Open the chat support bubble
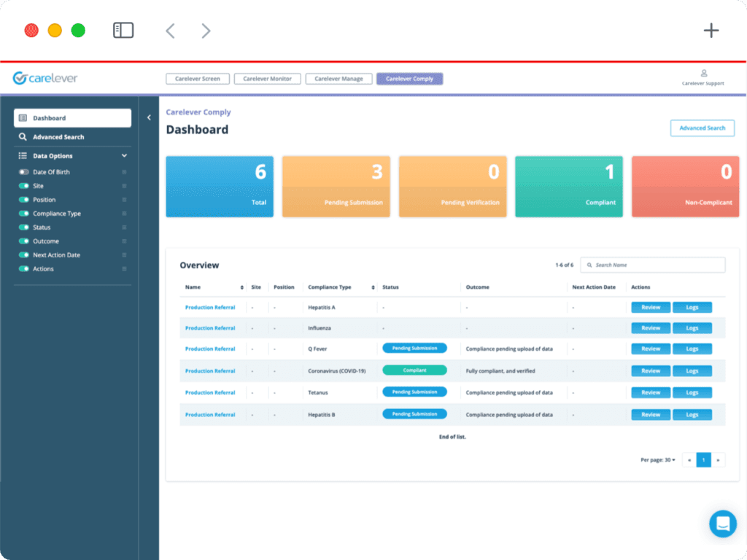The image size is (747, 560). point(723,524)
